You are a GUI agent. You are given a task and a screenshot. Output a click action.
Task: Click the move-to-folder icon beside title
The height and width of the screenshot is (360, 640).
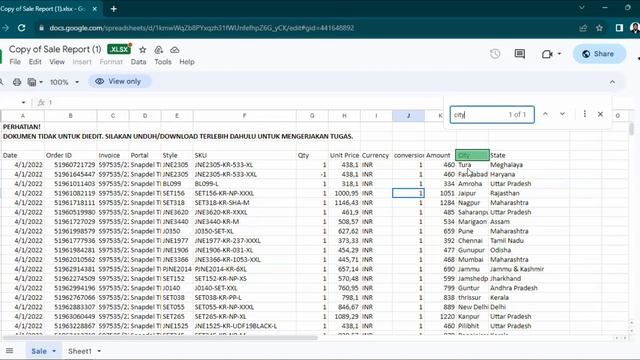159,50
